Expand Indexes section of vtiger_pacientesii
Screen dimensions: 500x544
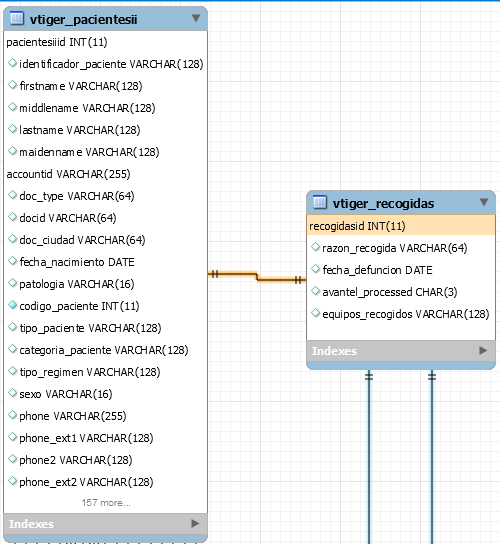pyautogui.click(x=195, y=523)
